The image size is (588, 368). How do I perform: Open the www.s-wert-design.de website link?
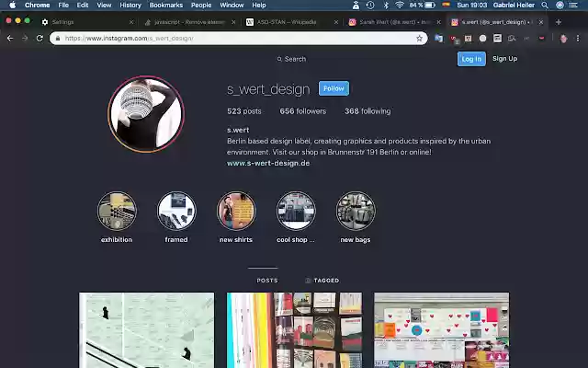click(x=268, y=164)
